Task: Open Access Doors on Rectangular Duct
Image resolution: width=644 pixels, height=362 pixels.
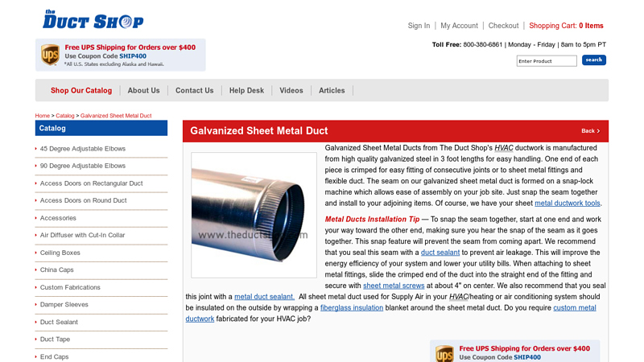Action: [91, 183]
